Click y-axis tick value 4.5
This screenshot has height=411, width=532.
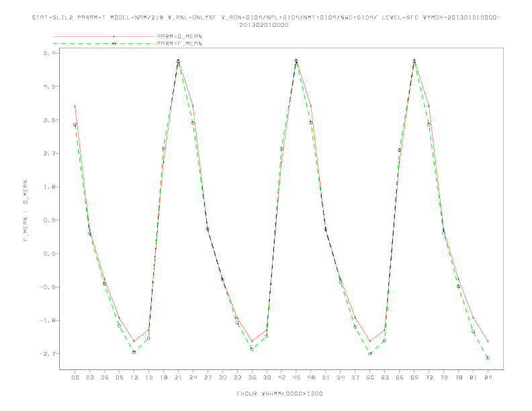click(x=49, y=87)
